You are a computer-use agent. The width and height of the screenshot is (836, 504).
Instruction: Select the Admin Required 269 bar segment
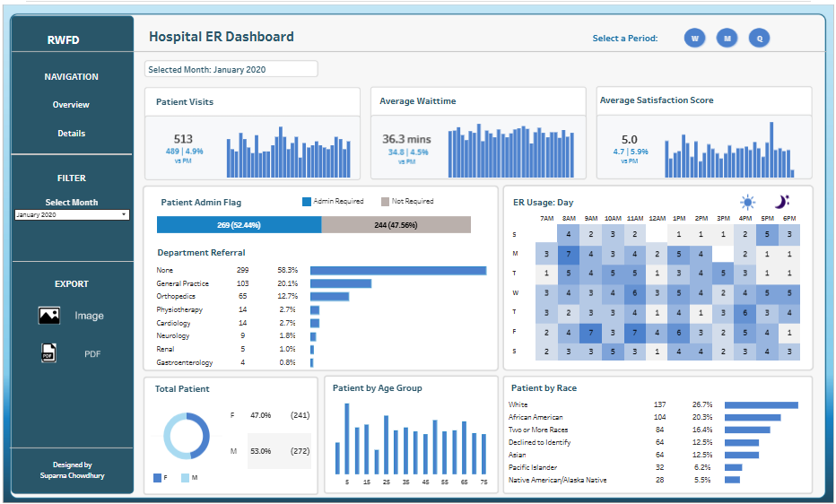(239, 225)
